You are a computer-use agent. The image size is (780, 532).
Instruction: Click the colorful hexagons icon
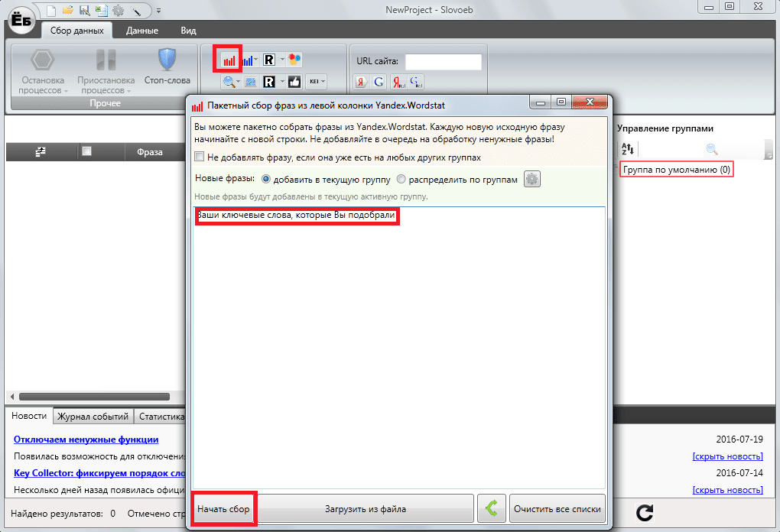coord(294,60)
